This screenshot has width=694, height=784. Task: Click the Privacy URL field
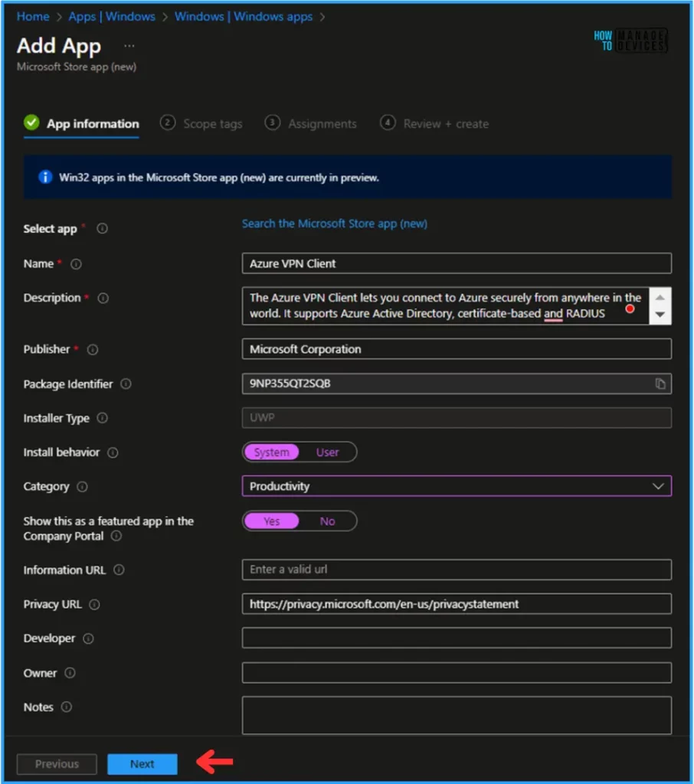(457, 604)
